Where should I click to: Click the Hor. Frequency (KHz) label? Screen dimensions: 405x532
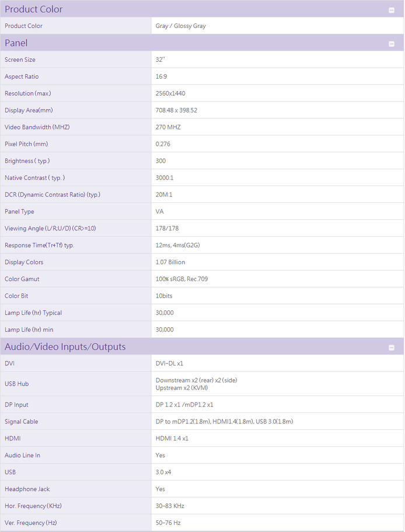[x=33, y=506]
